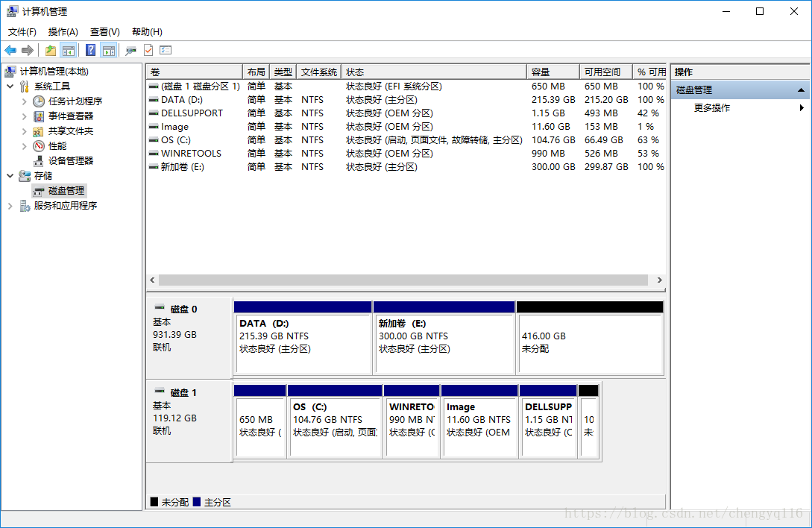The height and width of the screenshot is (528, 812).
Task: Click the volume icon beside OS (C:)
Action: coord(154,140)
